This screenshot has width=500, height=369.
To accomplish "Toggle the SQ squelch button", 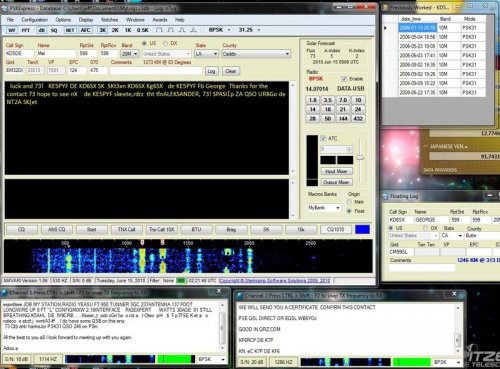I will click(x=54, y=30).
